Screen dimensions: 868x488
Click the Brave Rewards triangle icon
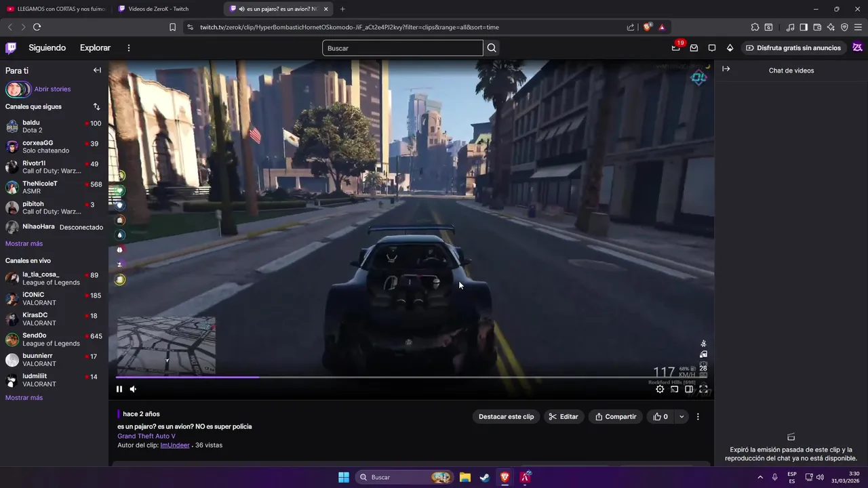click(662, 27)
